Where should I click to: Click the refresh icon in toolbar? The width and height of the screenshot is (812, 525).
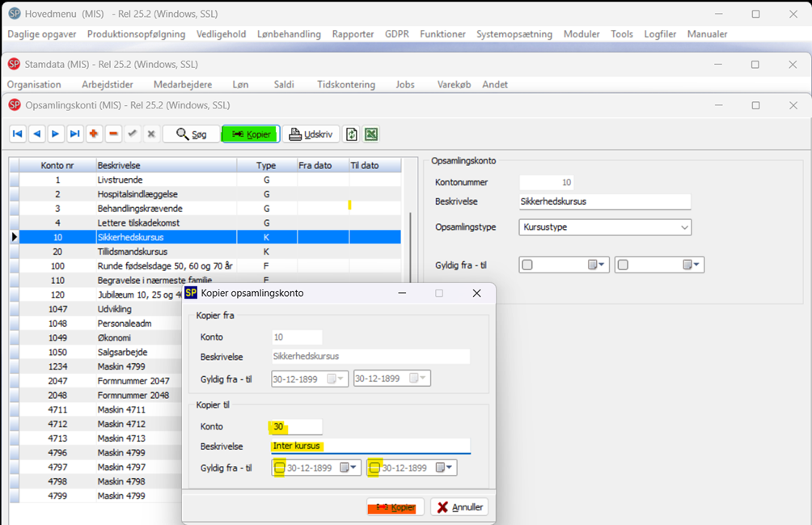[x=352, y=134]
